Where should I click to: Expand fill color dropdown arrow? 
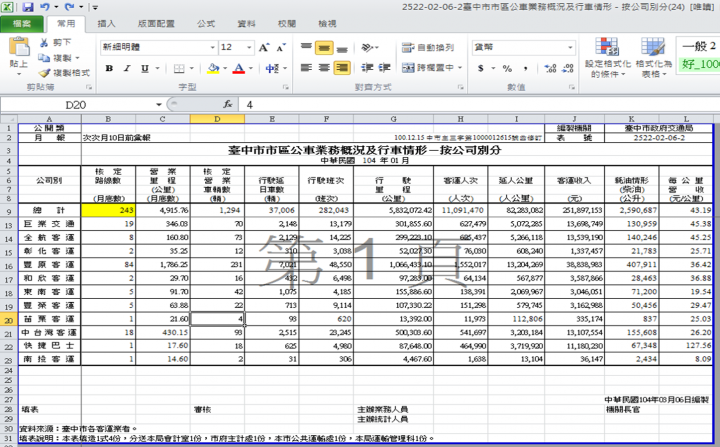225,68
